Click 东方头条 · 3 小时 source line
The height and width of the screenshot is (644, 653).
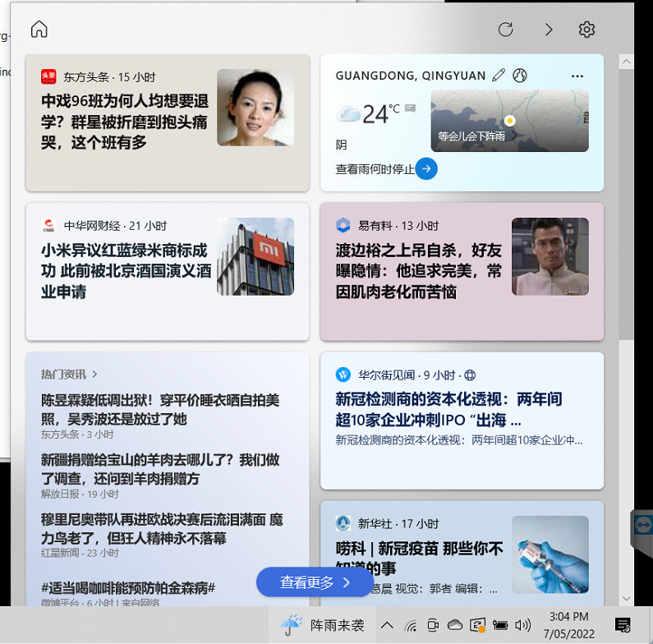coord(77,435)
